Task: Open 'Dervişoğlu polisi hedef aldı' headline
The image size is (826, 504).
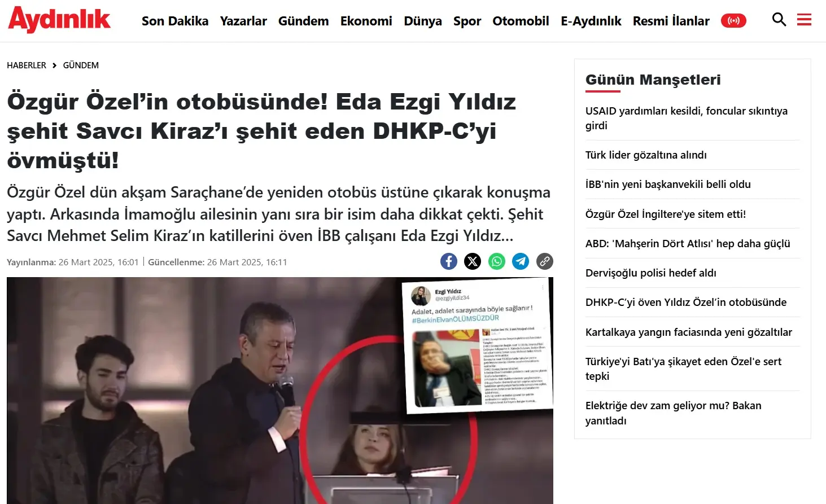Action: [651, 273]
